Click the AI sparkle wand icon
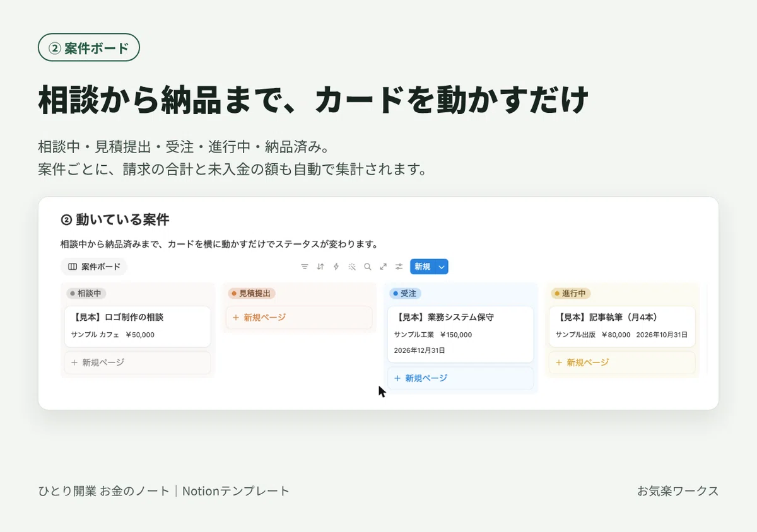The image size is (757, 532). pos(352,267)
